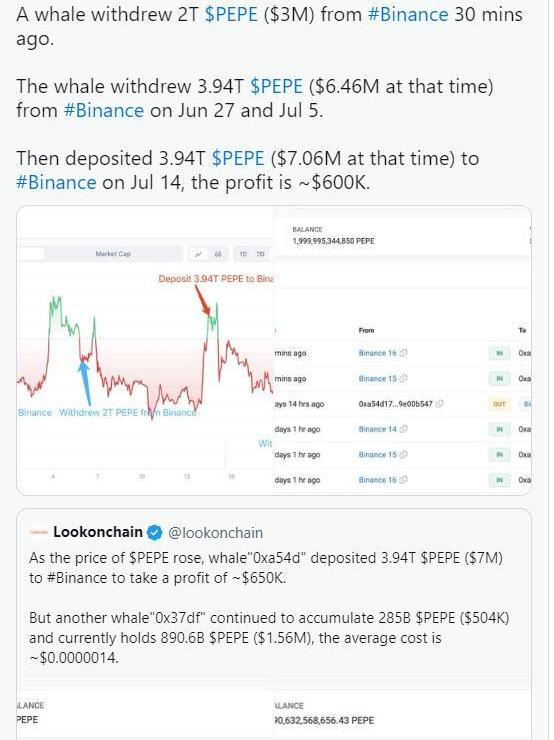Open #Binance hashtag before 'on Jul 14'
Viewport: 554px width, 740px height.
pyautogui.click(x=56, y=182)
